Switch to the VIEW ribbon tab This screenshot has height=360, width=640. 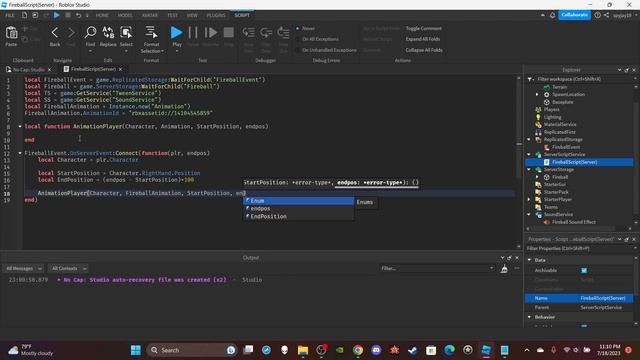coord(192,15)
